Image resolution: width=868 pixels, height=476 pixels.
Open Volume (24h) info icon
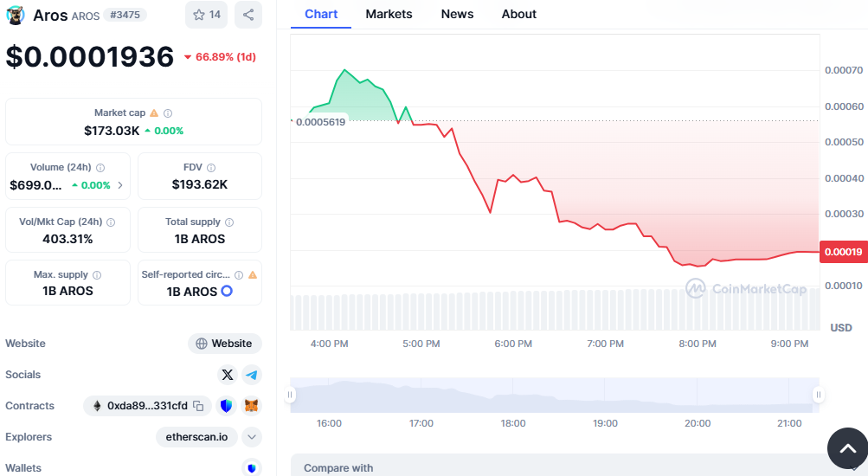point(100,168)
